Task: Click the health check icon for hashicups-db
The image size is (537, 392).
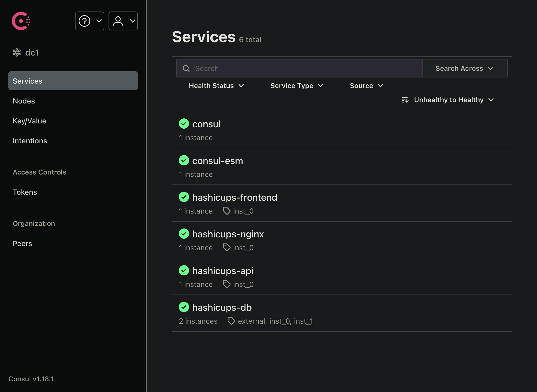Action: [x=184, y=307]
